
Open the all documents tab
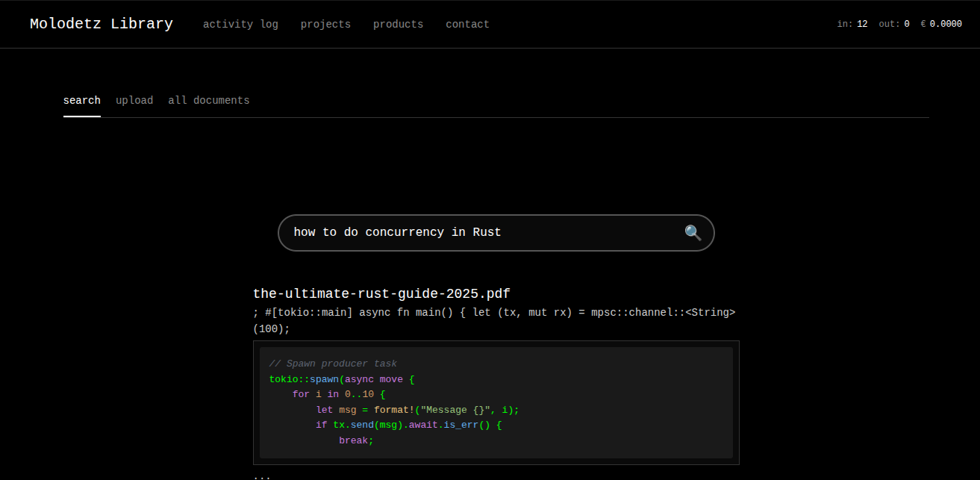tap(209, 101)
